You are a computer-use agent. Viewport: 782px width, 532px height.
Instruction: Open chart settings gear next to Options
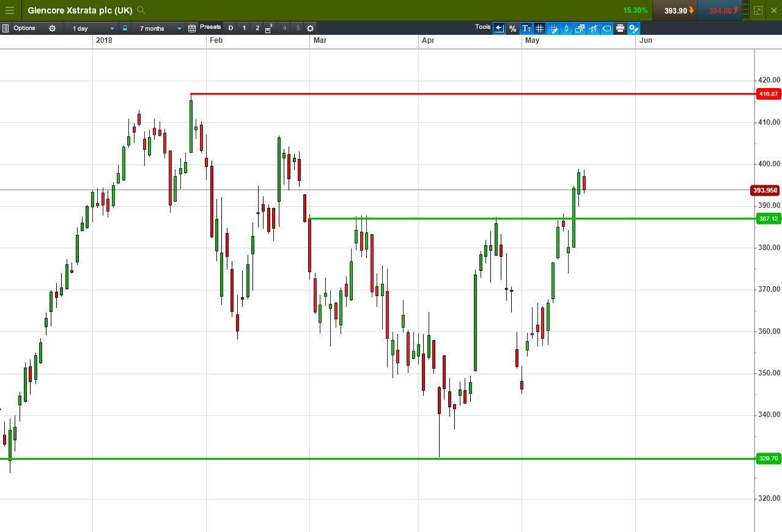[x=52, y=28]
